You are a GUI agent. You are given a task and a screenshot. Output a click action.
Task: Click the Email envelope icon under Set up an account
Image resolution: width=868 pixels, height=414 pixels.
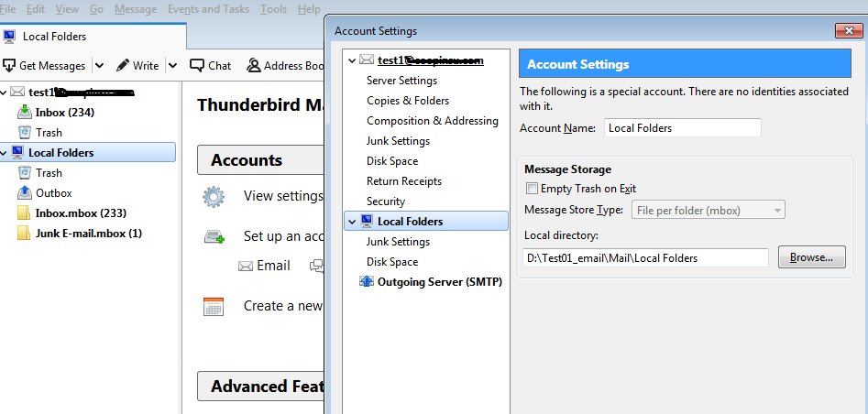click(246, 267)
